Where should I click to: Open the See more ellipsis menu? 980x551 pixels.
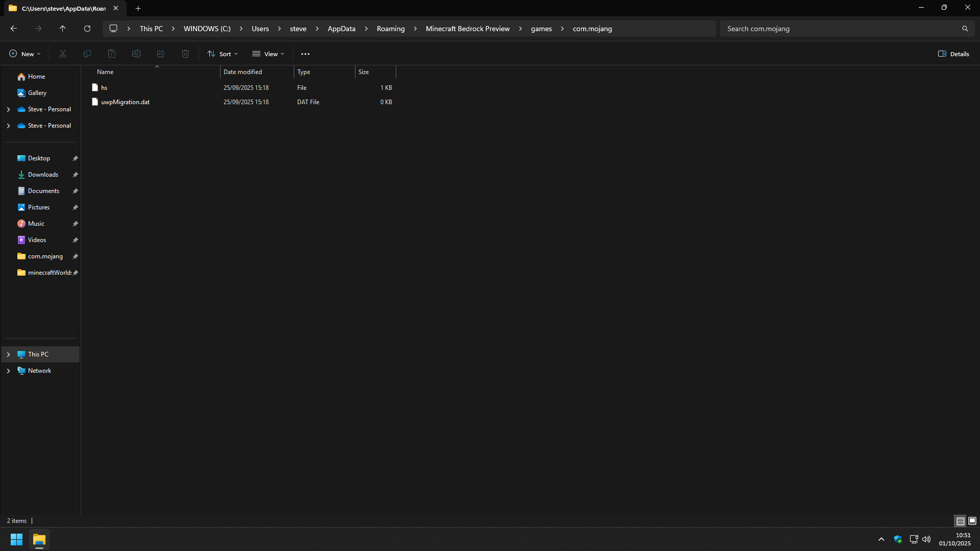click(305, 54)
